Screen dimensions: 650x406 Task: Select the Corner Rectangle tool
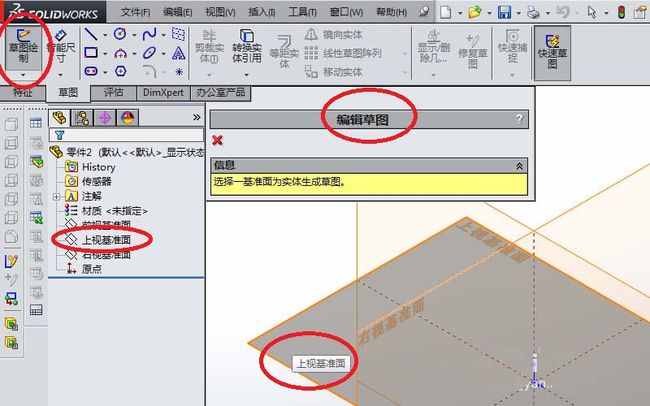91,53
